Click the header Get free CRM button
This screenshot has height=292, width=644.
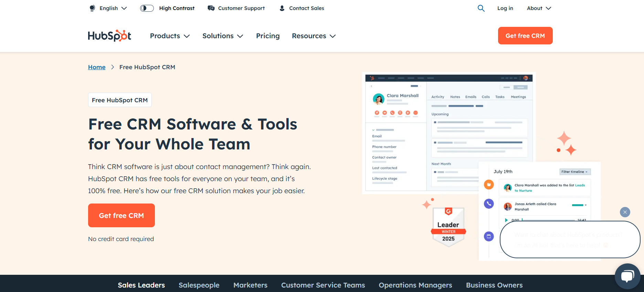point(525,36)
